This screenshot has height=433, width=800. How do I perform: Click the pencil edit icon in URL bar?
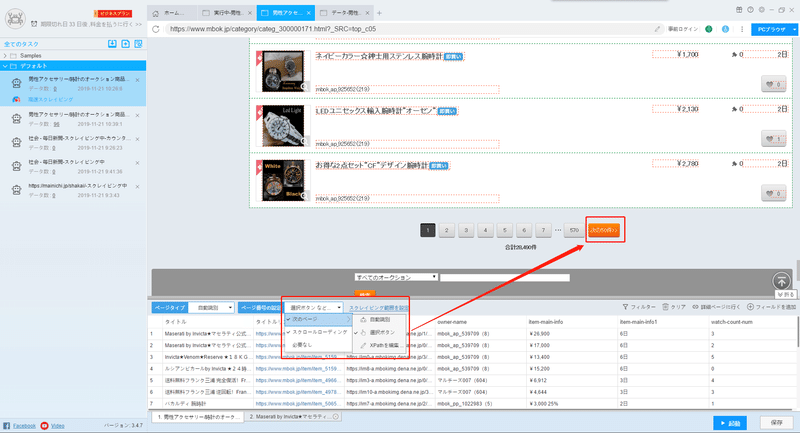click(658, 29)
